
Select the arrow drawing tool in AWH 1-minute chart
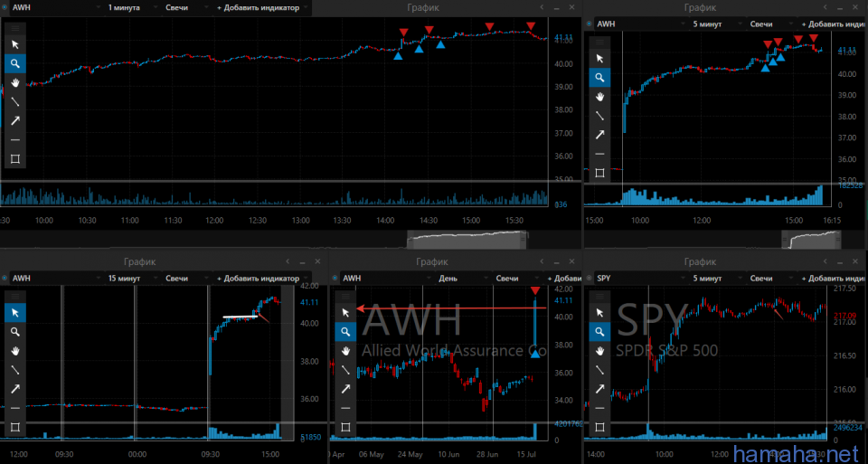pos(15,120)
